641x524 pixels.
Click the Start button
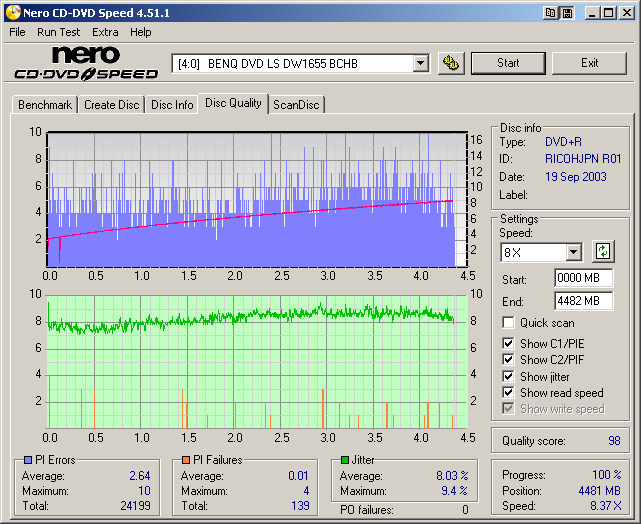(x=508, y=63)
